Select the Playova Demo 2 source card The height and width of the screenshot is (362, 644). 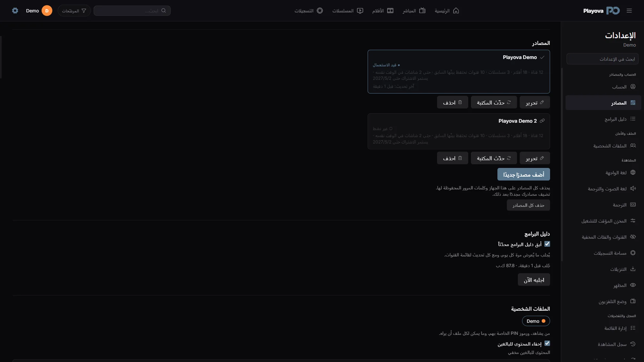[459, 131]
